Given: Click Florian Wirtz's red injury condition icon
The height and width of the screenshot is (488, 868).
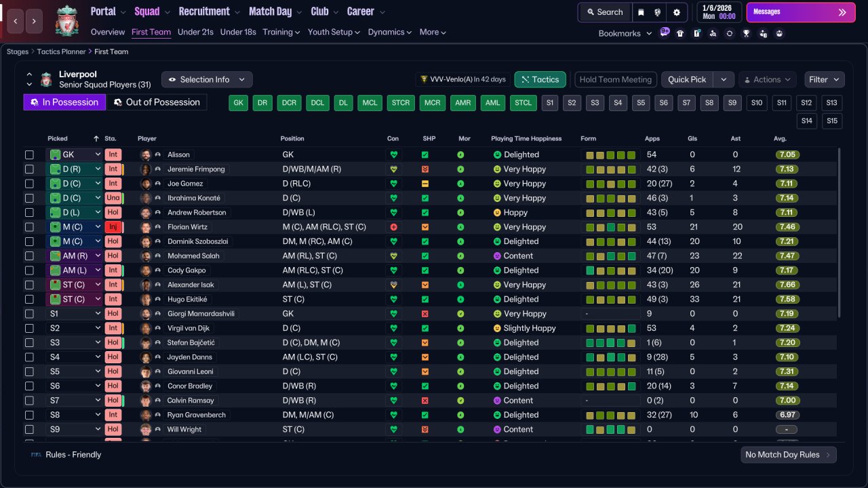Looking at the screenshot, I should [x=393, y=227].
